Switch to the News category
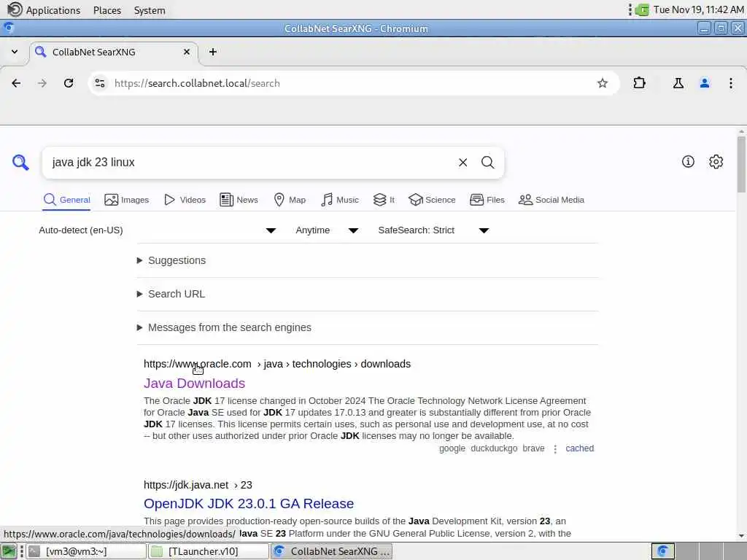The image size is (747, 560). click(x=239, y=200)
